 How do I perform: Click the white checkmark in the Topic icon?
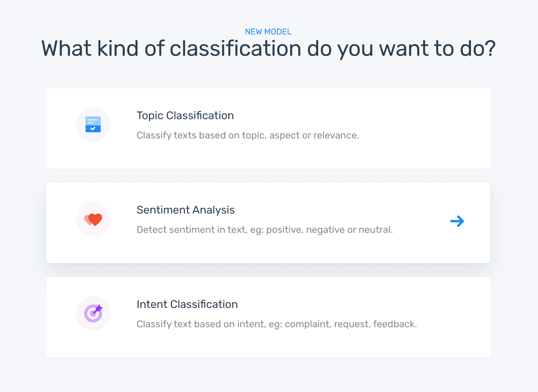coord(93,128)
